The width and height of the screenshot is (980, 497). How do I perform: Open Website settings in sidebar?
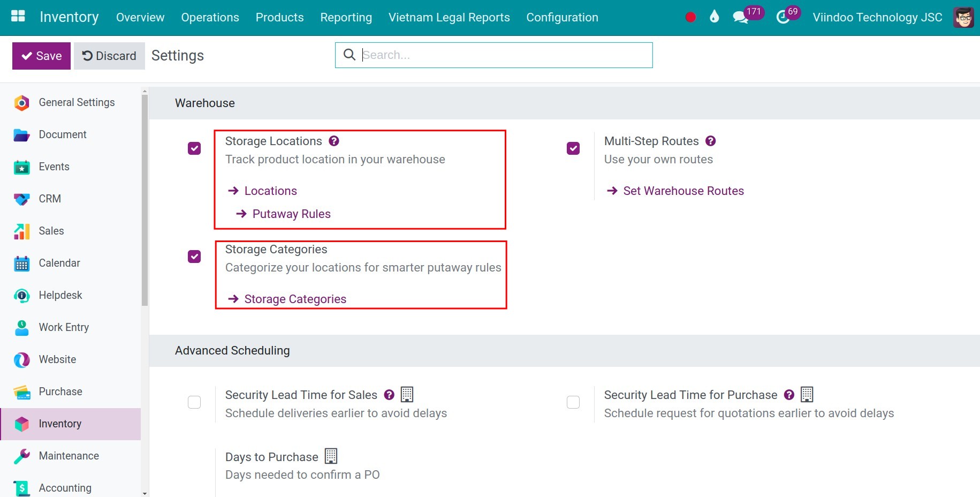[70, 359]
